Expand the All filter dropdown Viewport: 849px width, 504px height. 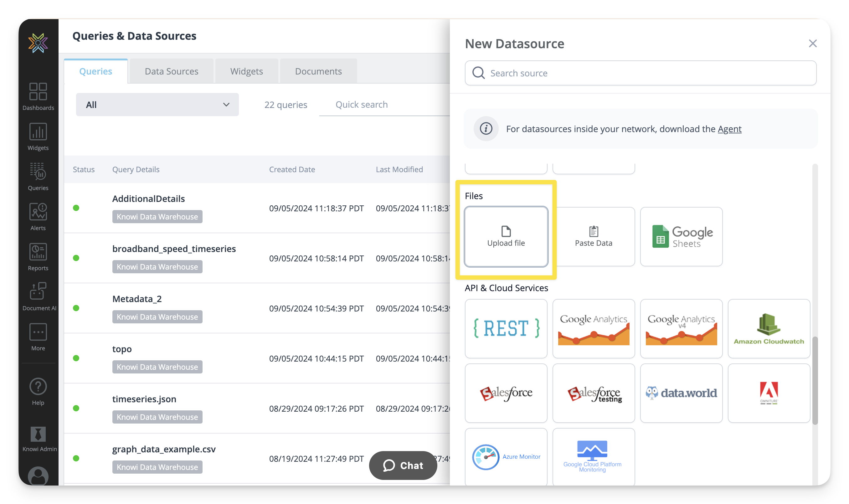coord(157,105)
